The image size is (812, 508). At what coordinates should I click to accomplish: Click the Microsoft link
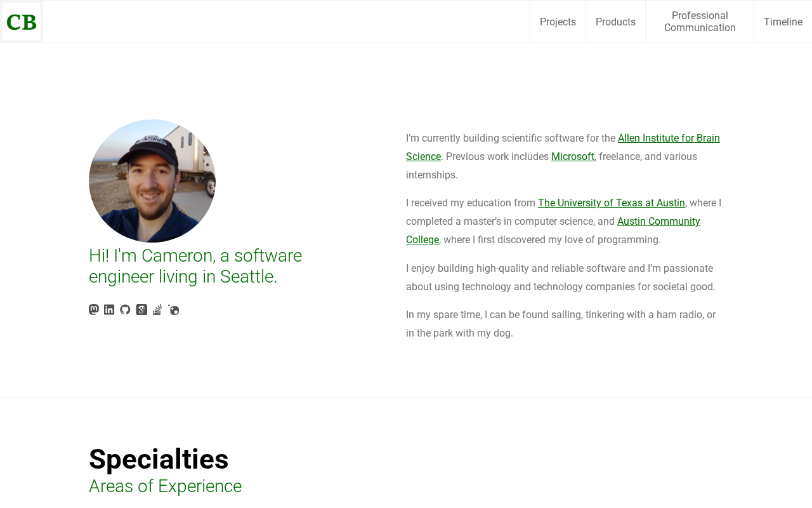click(572, 157)
